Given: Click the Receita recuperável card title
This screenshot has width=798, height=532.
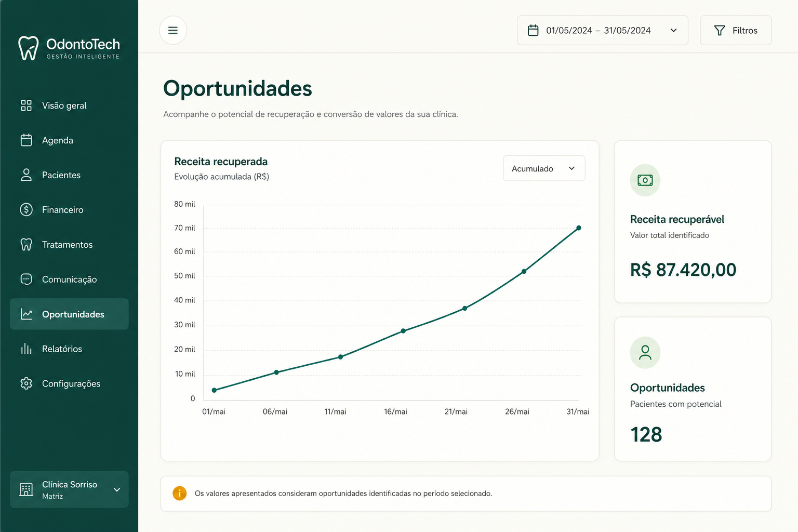Looking at the screenshot, I should 677,219.
